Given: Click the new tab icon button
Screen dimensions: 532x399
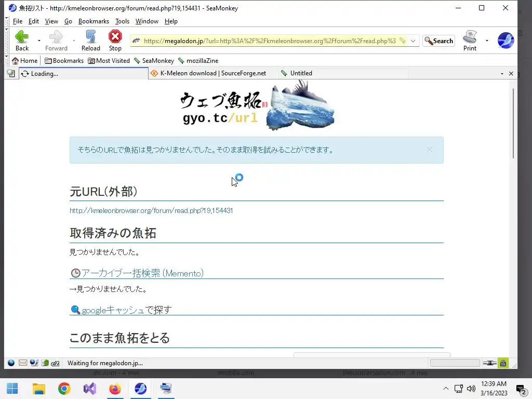Looking at the screenshot, I should click(11, 73).
